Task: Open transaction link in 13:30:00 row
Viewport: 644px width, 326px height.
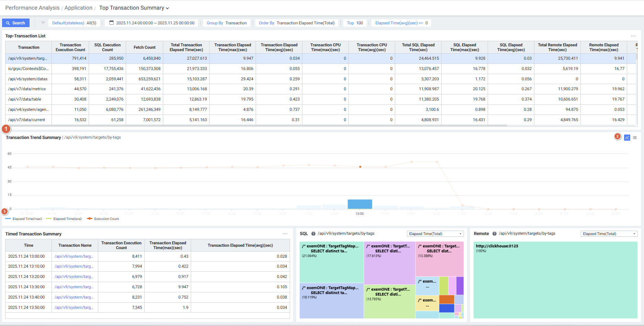Action: tap(74, 287)
